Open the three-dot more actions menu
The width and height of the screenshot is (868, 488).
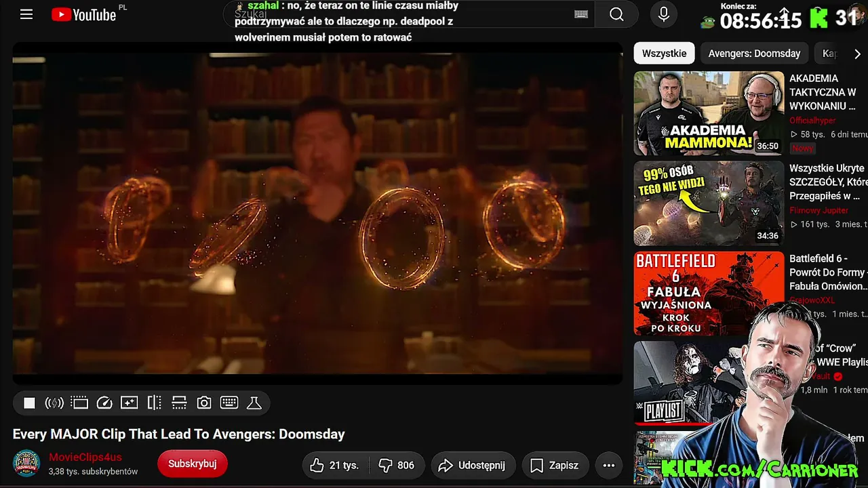pos(609,465)
